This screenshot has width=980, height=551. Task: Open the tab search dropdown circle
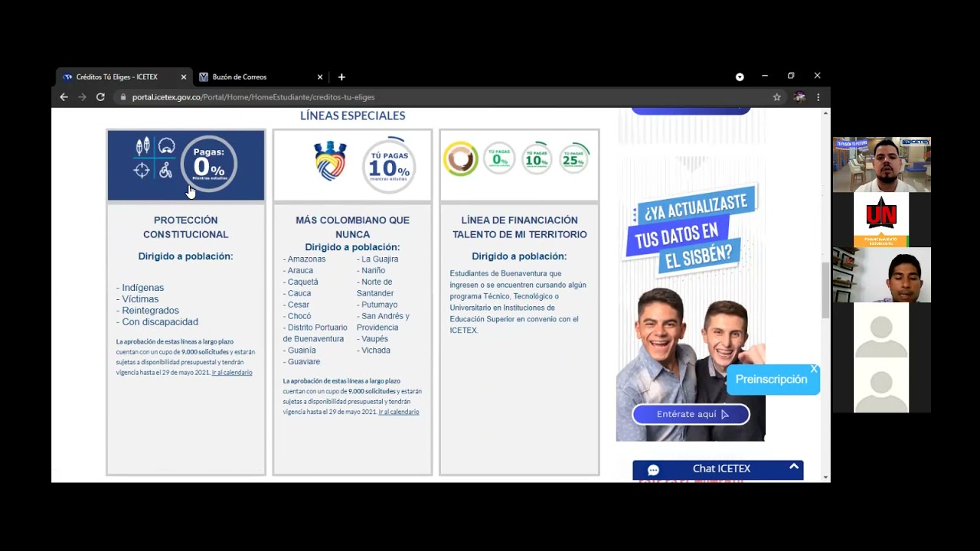click(740, 77)
